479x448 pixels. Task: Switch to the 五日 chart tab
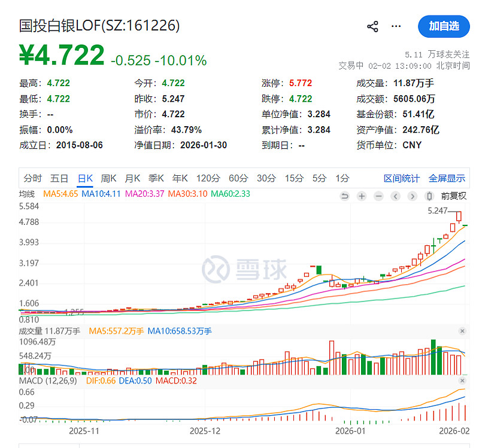point(59,178)
